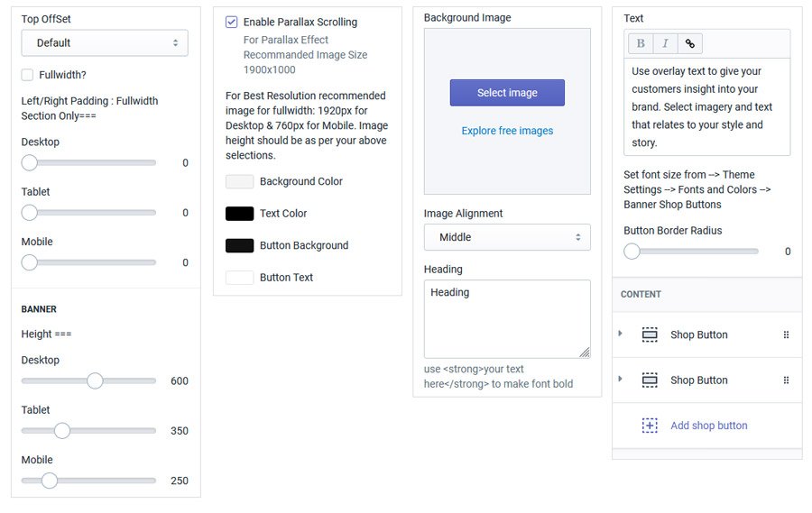This screenshot has height=513, width=812.
Task: Grab first Shop Button drag handle
Action: click(786, 334)
